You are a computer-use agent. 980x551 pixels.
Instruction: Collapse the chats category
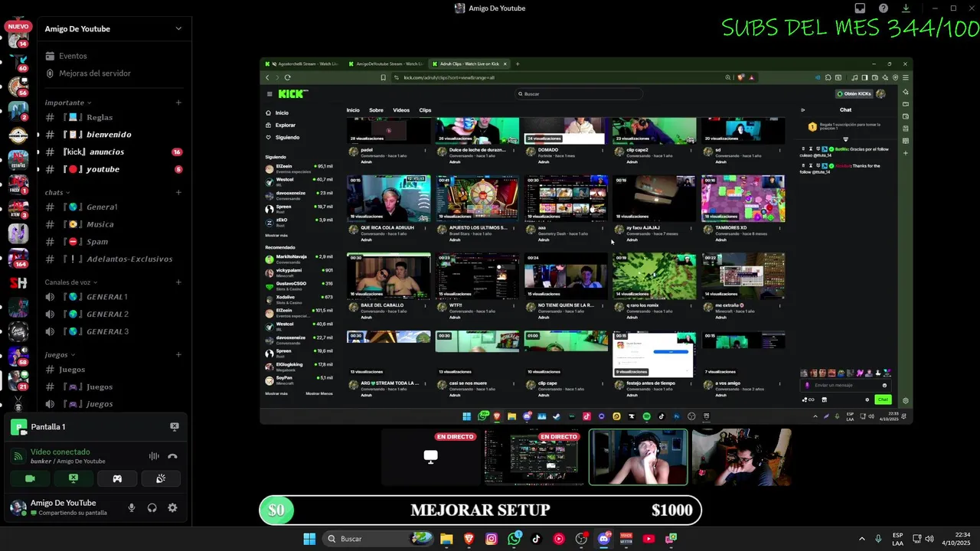pyautogui.click(x=57, y=192)
